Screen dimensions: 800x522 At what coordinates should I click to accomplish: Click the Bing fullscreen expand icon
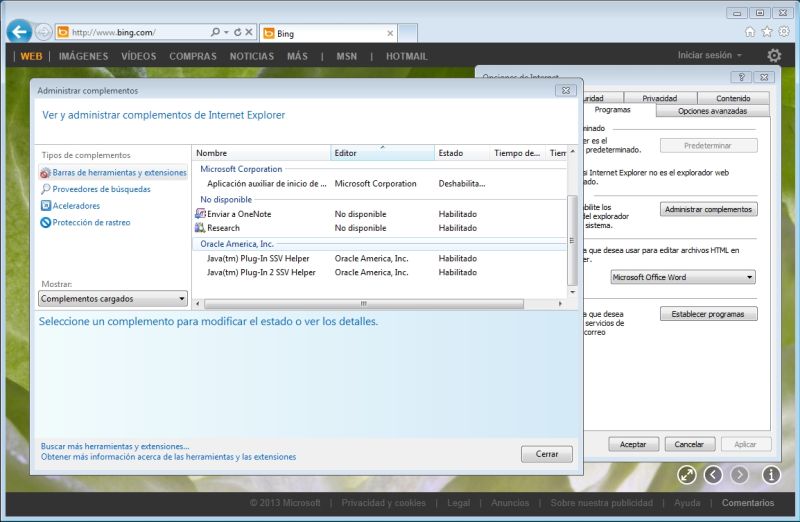(x=687, y=475)
